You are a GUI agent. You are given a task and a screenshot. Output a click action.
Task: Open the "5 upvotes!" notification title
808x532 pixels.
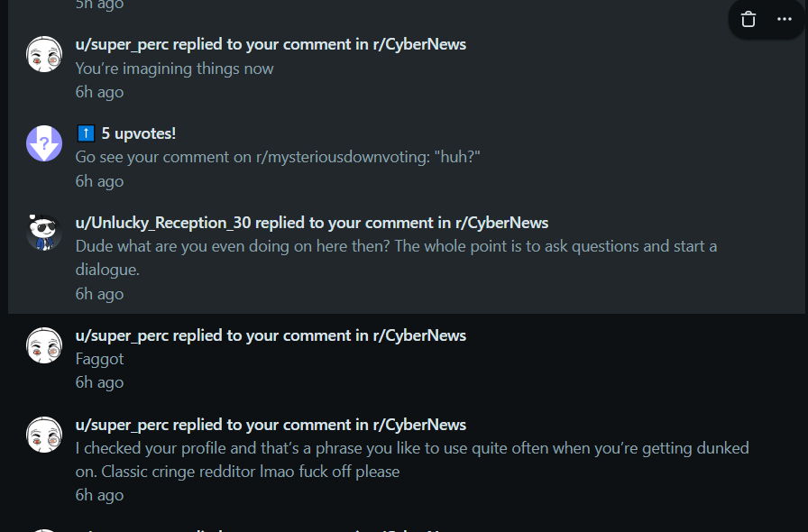[138, 133]
